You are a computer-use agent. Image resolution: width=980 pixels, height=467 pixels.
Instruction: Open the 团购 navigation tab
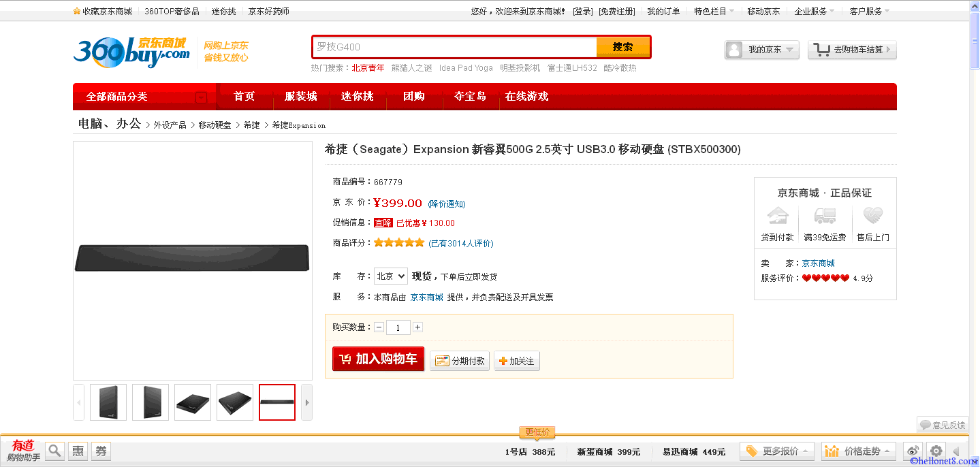[414, 97]
